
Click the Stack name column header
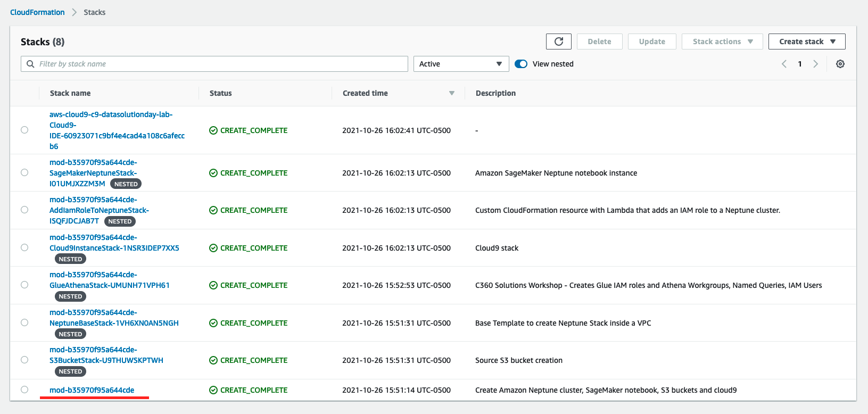point(70,93)
